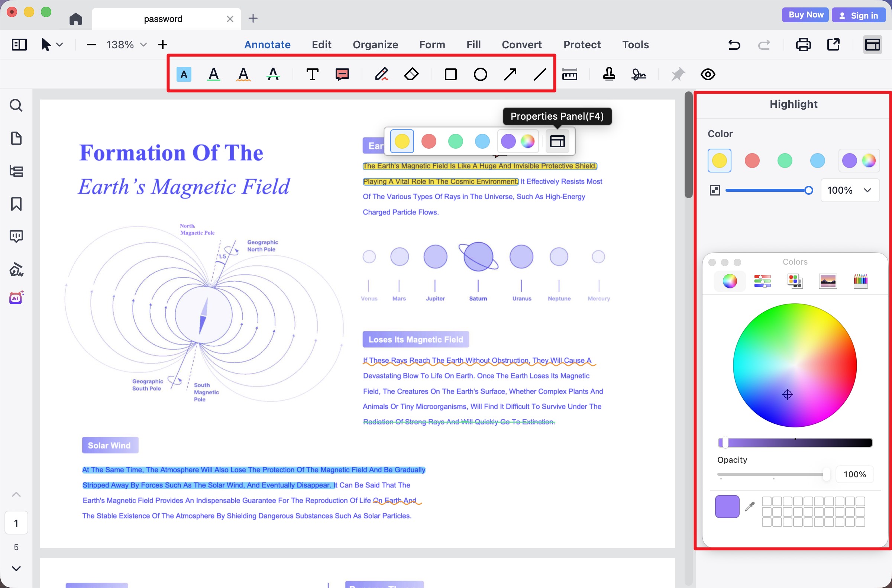Image resolution: width=892 pixels, height=588 pixels.
Task: Open Properties Panel from floating color bar
Action: (557, 141)
